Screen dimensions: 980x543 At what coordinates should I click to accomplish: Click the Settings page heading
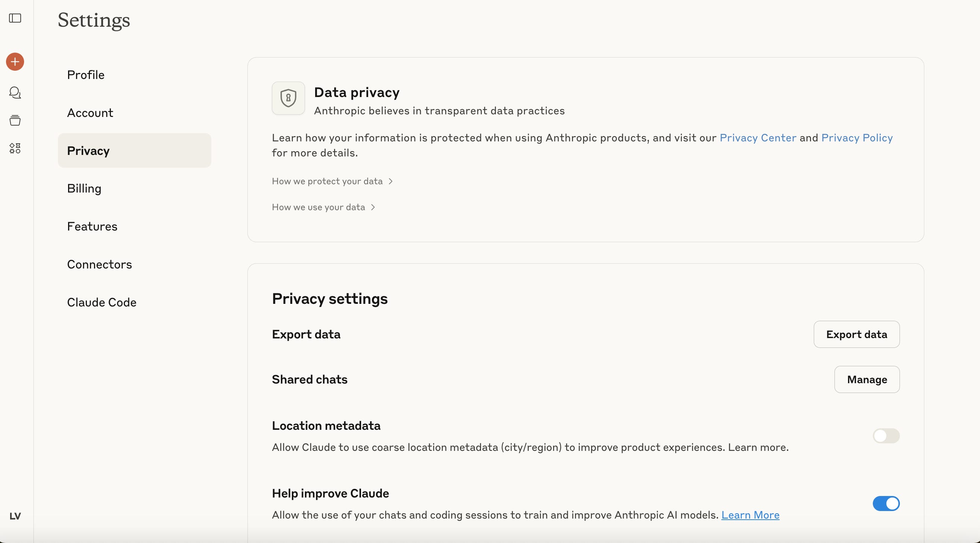point(94,20)
